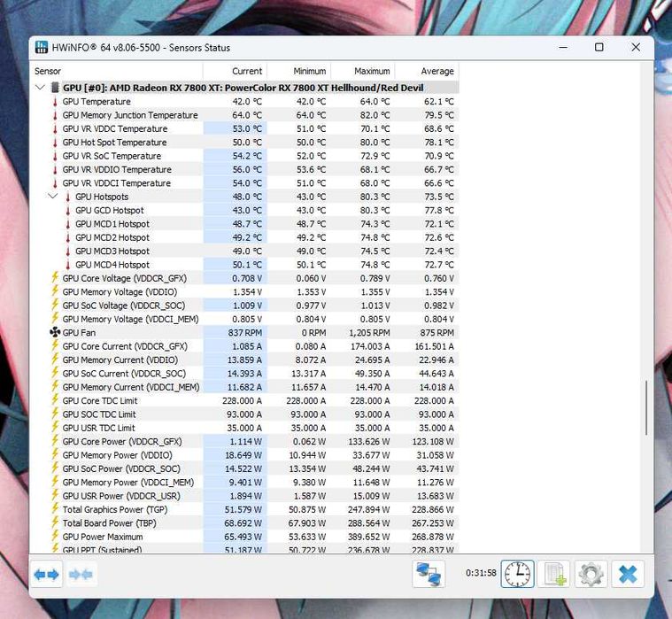The image size is (672, 619).
Task: Click thermometer icon beside GPU Hot Spot Temperature
Action: (55, 143)
